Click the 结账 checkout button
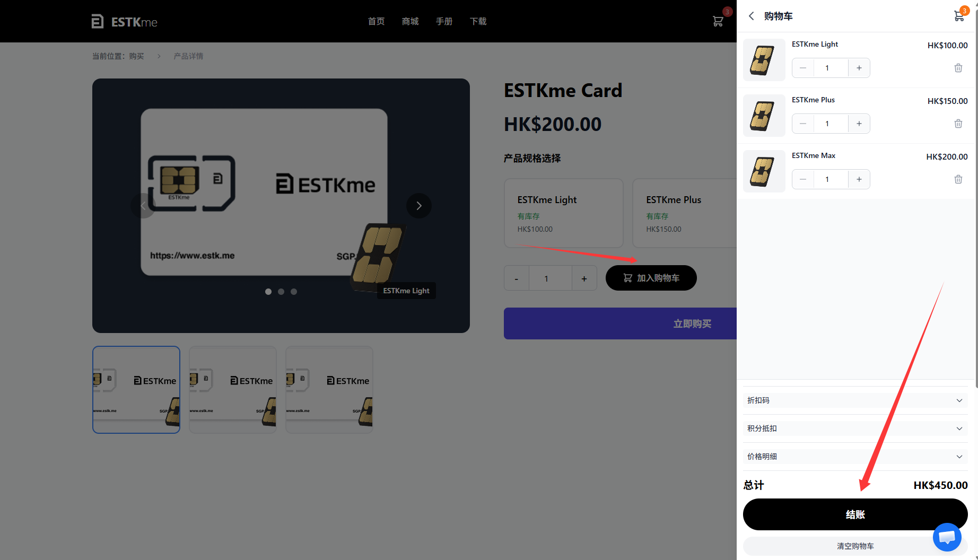The image size is (978, 560). tap(855, 514)
